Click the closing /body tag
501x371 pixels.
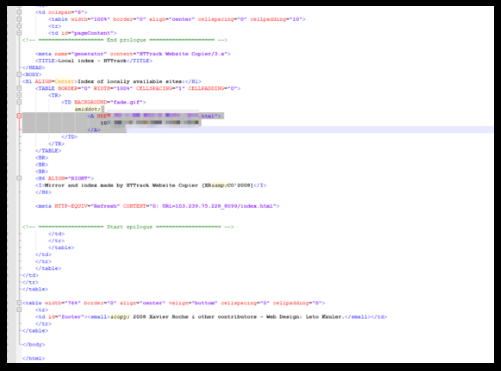(34, 345)
